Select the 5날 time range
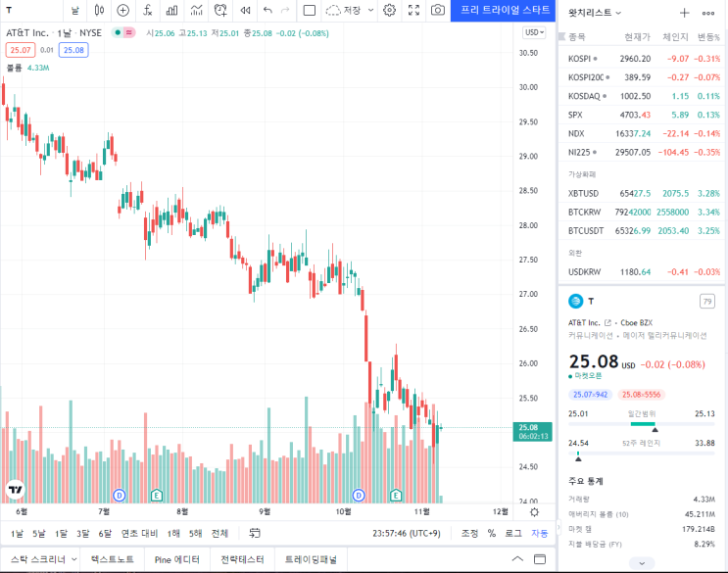The image size is (728, 573). click(39, 533)
